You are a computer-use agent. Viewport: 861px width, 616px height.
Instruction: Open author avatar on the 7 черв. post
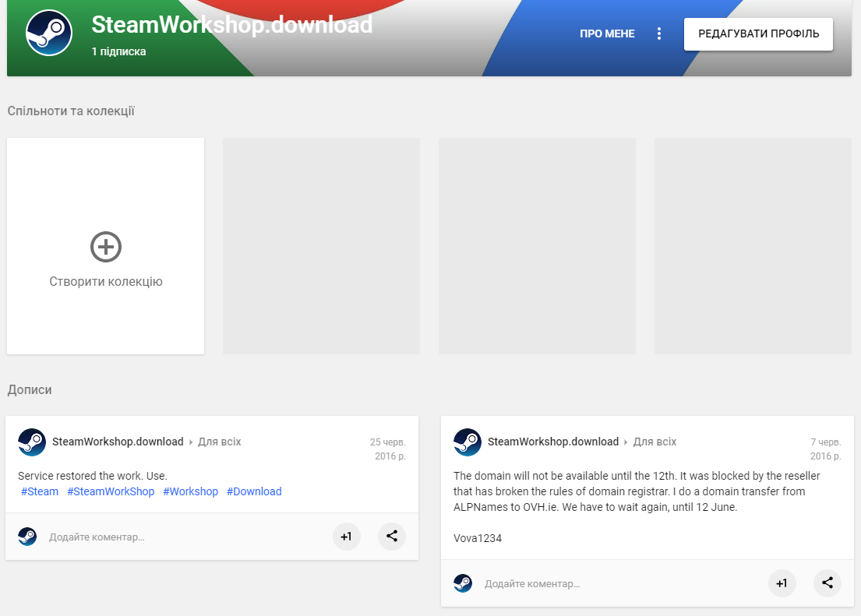[468, 442]
